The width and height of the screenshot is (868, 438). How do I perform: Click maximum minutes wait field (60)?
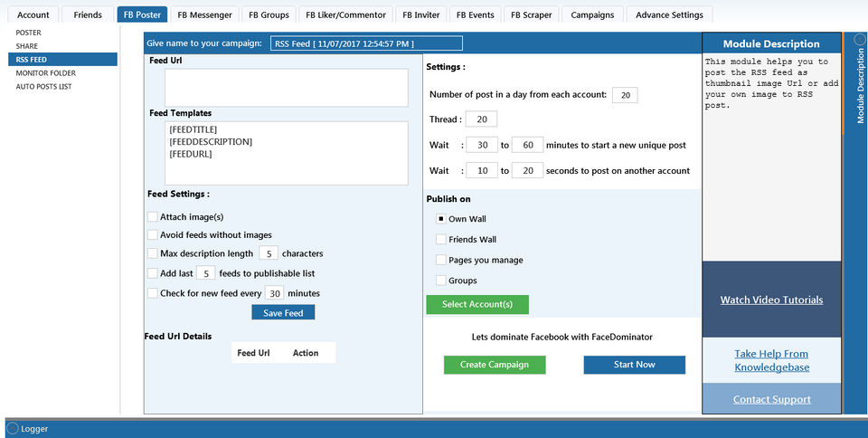[x=527, y=145]
